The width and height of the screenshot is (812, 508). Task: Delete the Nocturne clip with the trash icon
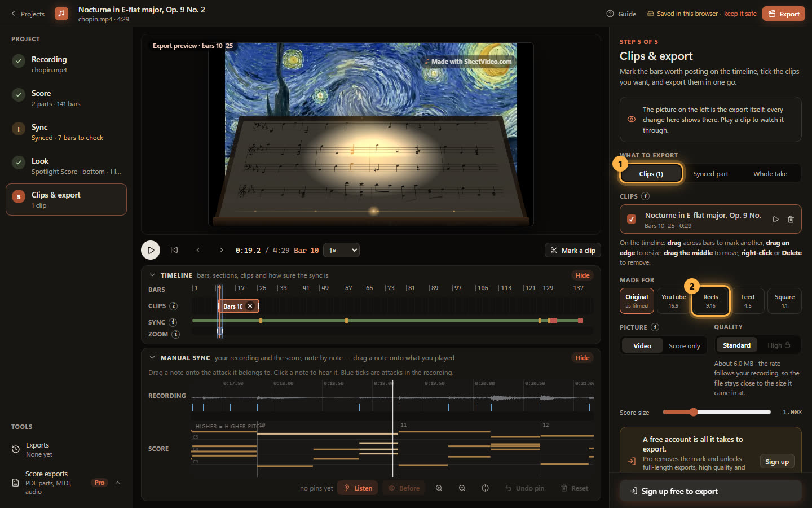pos(791,219)
